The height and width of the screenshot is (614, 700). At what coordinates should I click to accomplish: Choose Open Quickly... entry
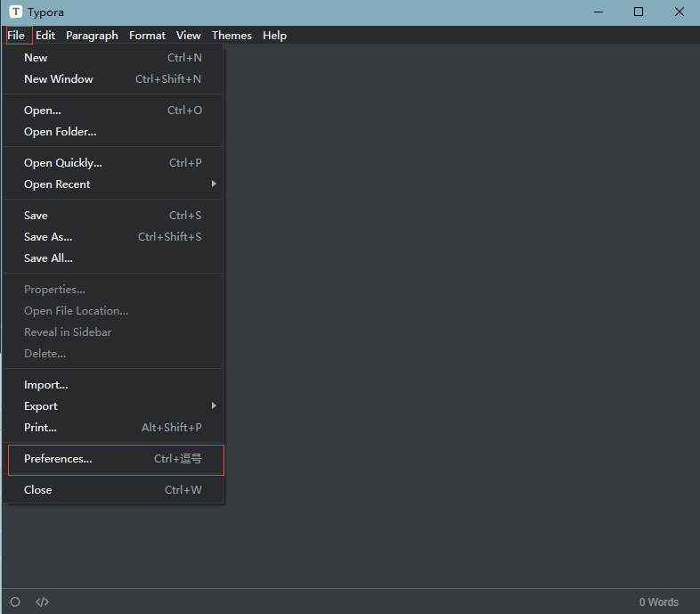(x=113, y=163)
